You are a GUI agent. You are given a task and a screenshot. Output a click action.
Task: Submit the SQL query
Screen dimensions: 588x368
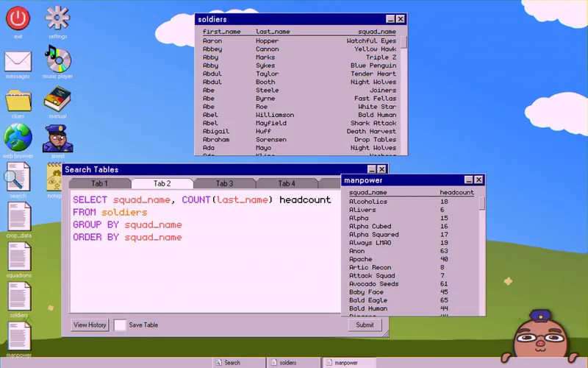coord(365,325)
